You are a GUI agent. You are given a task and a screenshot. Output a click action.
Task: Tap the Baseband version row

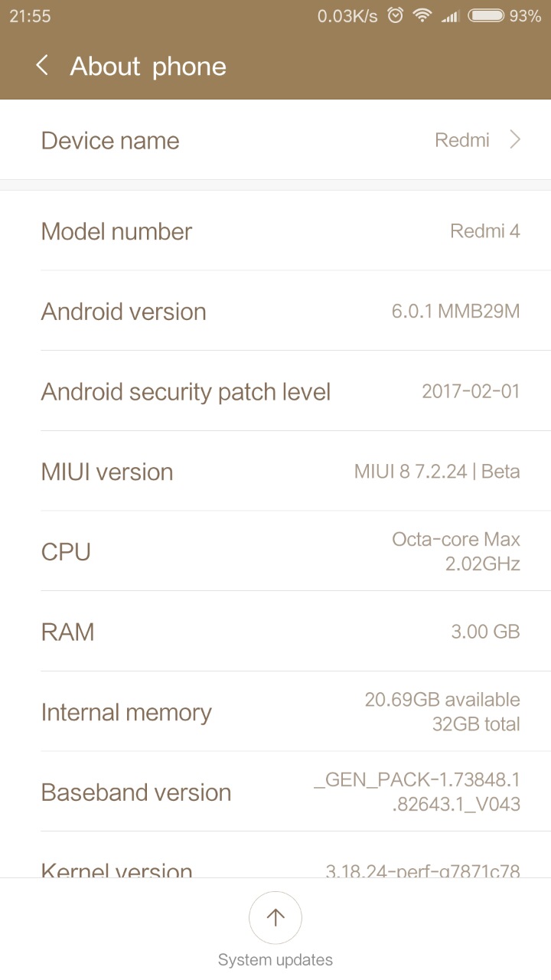275,792
